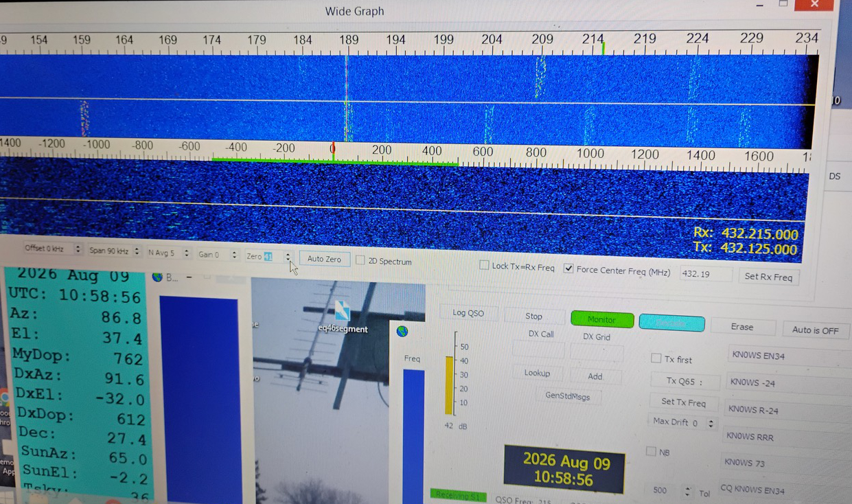Select the KN0WS RRR message field
Screen dimensions: 852x504
785,437
